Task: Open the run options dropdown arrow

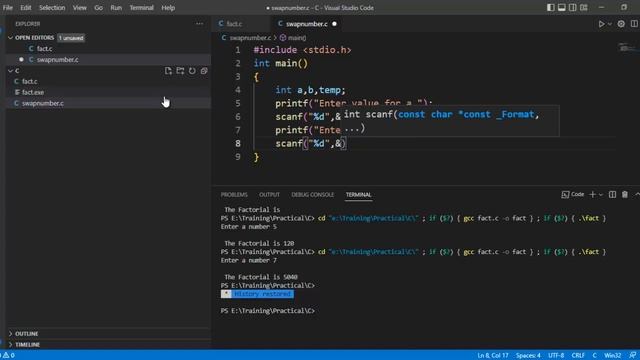Action: pos(609,24)
